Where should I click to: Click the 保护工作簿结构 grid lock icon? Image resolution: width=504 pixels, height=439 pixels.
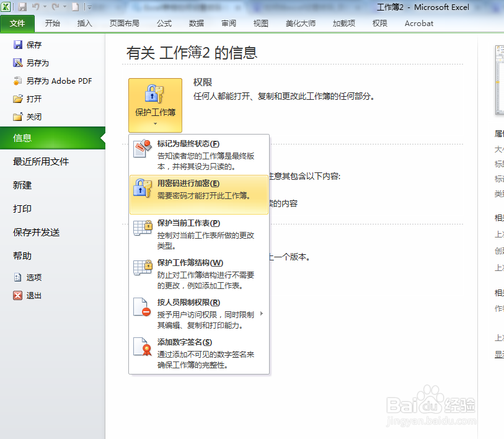click(x=143, y=267)
